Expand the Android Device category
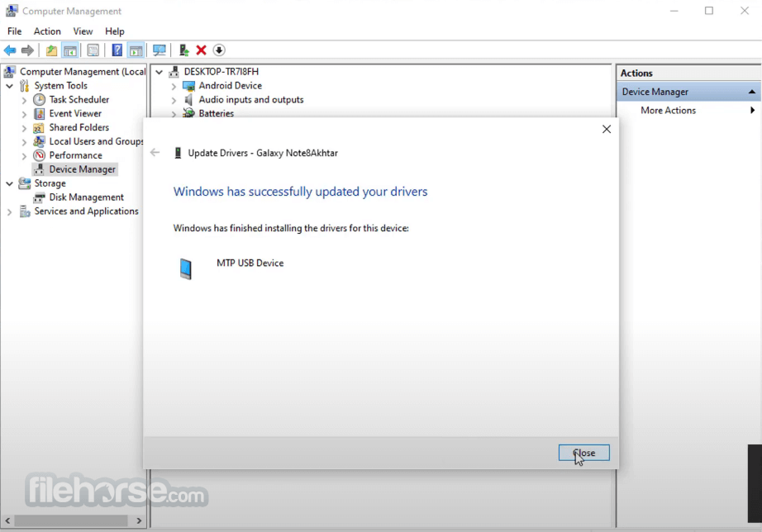The height and width of the screenshot is (532, 762). click(x=174, y=87)
